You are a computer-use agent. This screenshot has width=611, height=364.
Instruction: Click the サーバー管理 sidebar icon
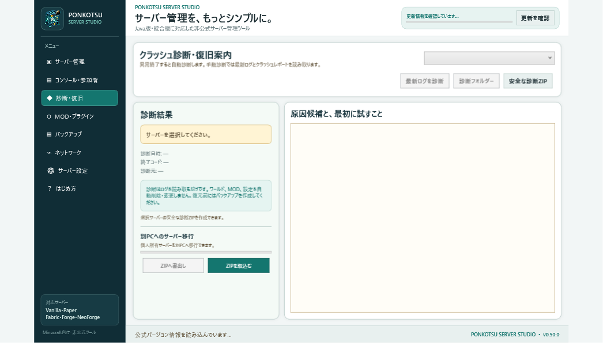coord(49,62)
